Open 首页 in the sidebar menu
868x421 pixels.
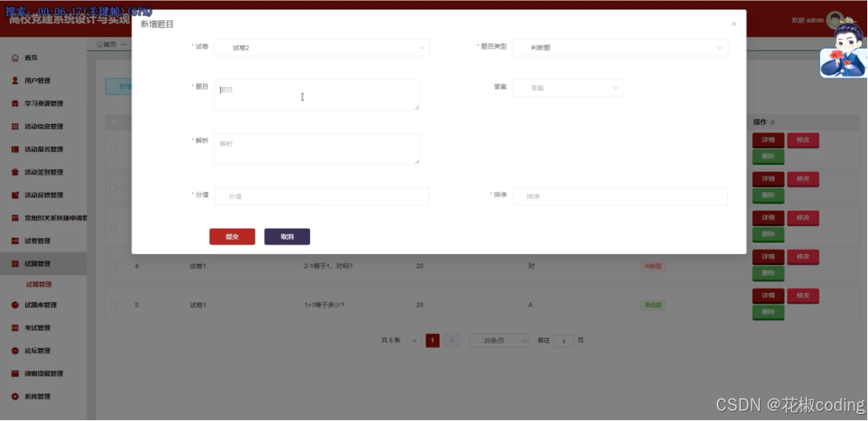[43, 58]
